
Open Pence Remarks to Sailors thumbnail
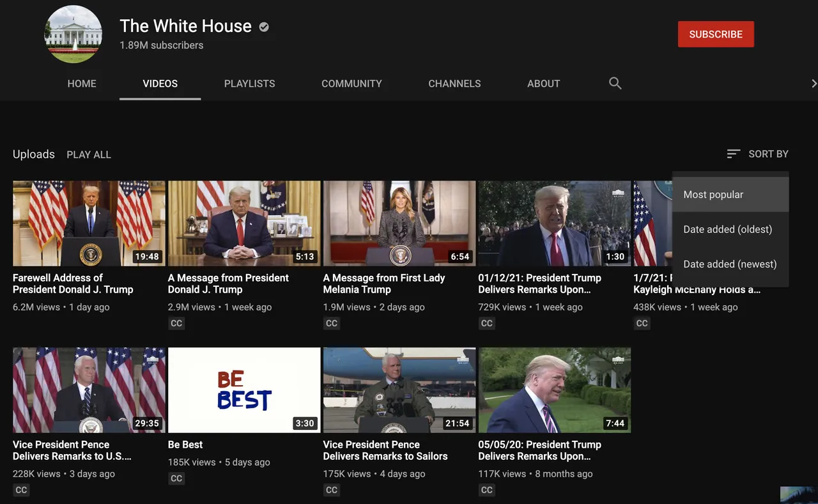tap(399, 390)
